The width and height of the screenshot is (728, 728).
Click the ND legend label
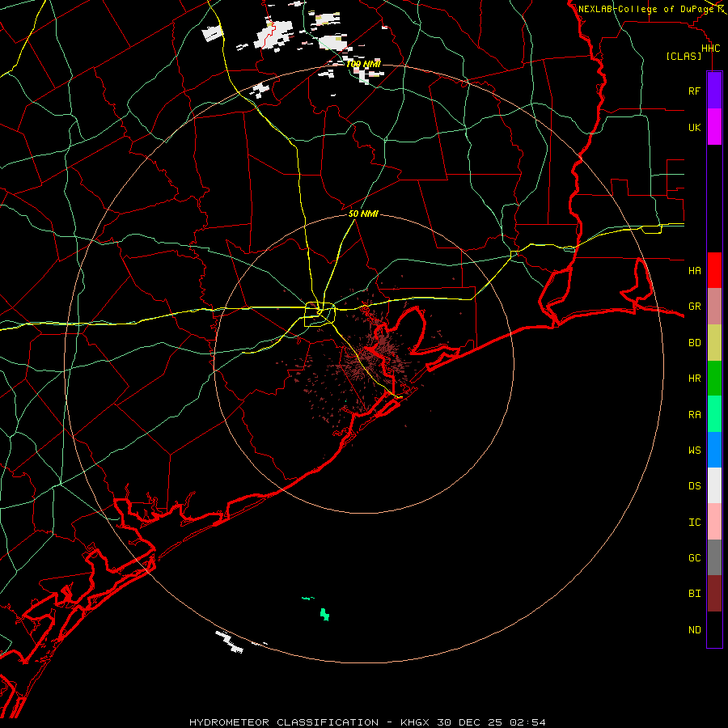[694, 630]
